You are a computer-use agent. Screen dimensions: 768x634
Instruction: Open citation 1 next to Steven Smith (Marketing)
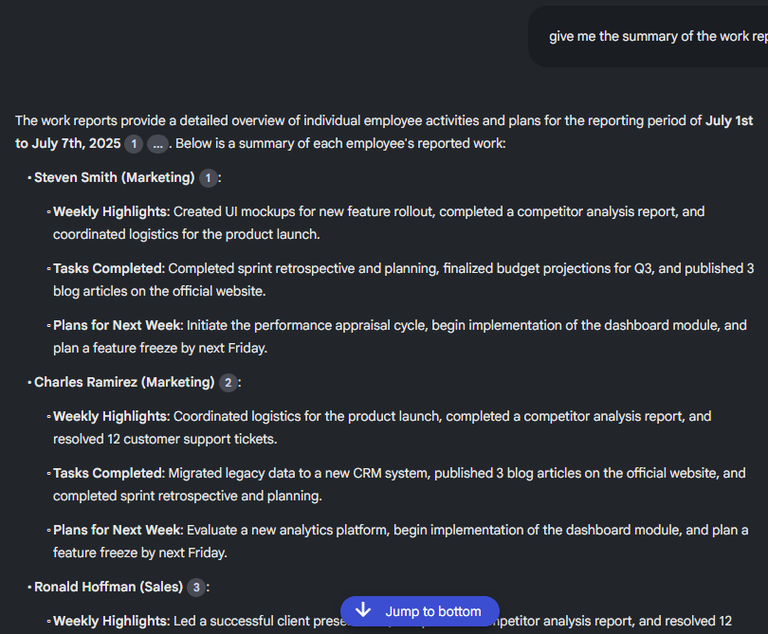[208, 178]
